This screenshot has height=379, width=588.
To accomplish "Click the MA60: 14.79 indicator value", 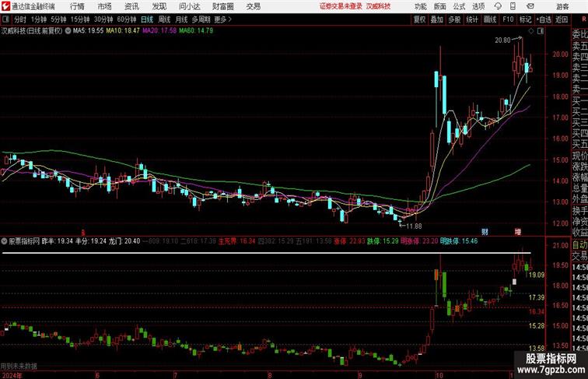I will click(x=196, y=31).
